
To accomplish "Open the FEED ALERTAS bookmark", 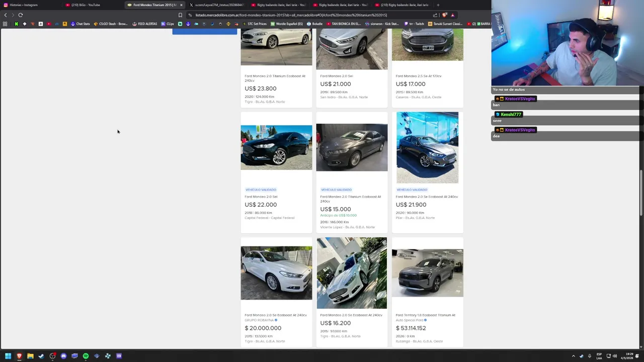I will pos(145,24).
